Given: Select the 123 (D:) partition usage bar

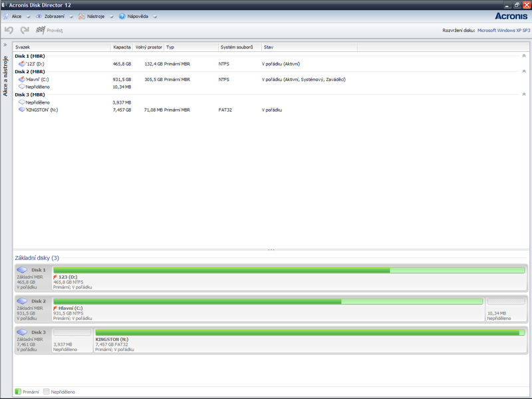Looking at the screenshot, I should click(289, 270).
